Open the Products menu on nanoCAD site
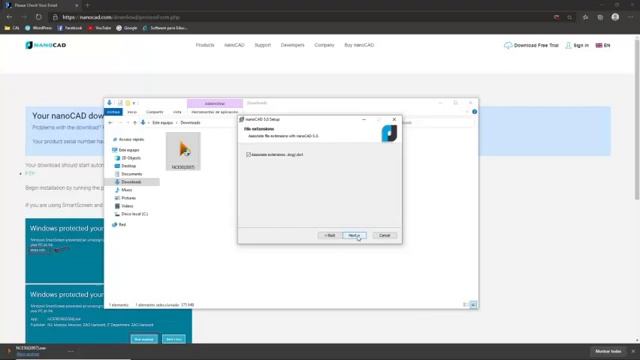Viewport: 640px width, 360px height. click(205, 45)
